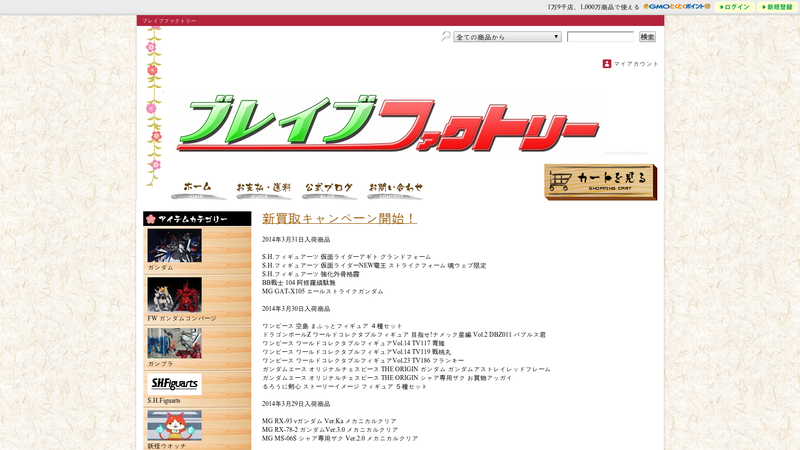This screenshot has width=800, height=450.
Task: Click the text MG GAT-X105 エールストライクガンダム
Action: 322,291
